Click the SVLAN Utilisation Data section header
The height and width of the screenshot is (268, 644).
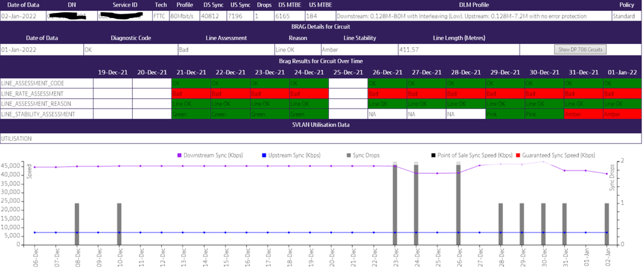(x=321, y=125)
